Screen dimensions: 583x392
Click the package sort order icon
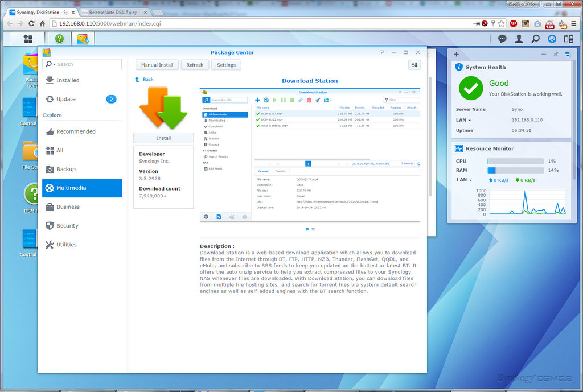click(414, 65)
